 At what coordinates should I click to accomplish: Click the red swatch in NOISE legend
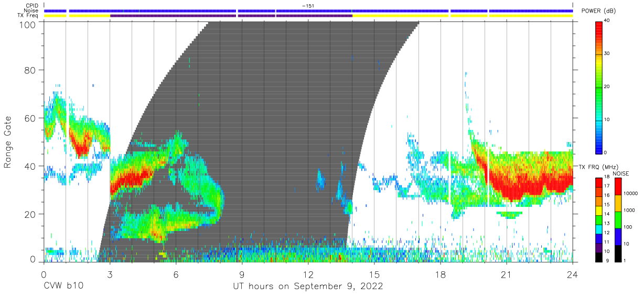[x=617, y=186]
